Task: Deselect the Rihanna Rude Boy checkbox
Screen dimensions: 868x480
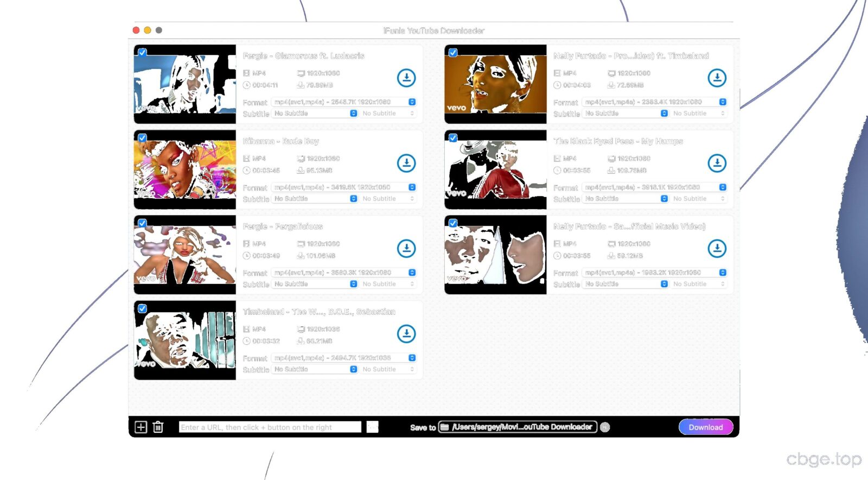Action: click(142, 138)
